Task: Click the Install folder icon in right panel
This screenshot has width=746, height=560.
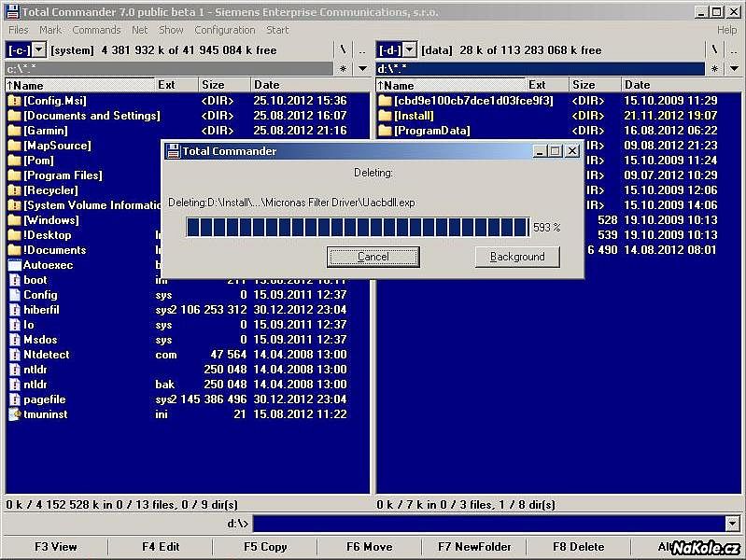Action: click(385, 116)
